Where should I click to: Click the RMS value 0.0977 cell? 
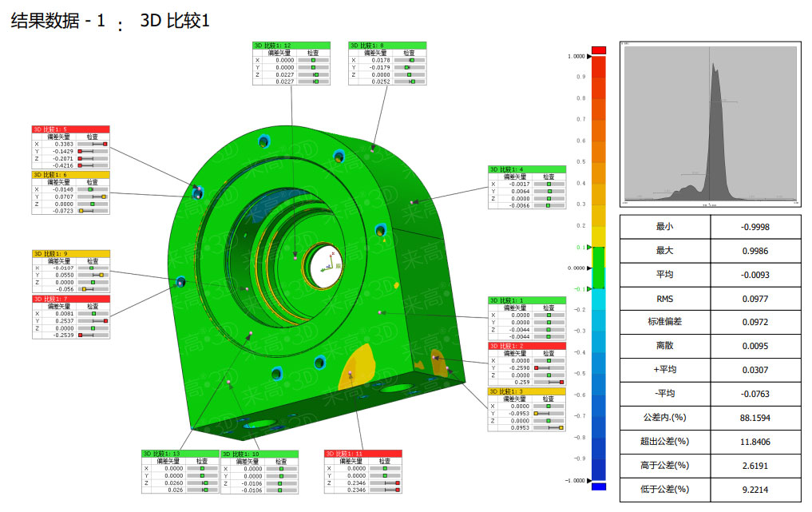click(x=755, y=298)
